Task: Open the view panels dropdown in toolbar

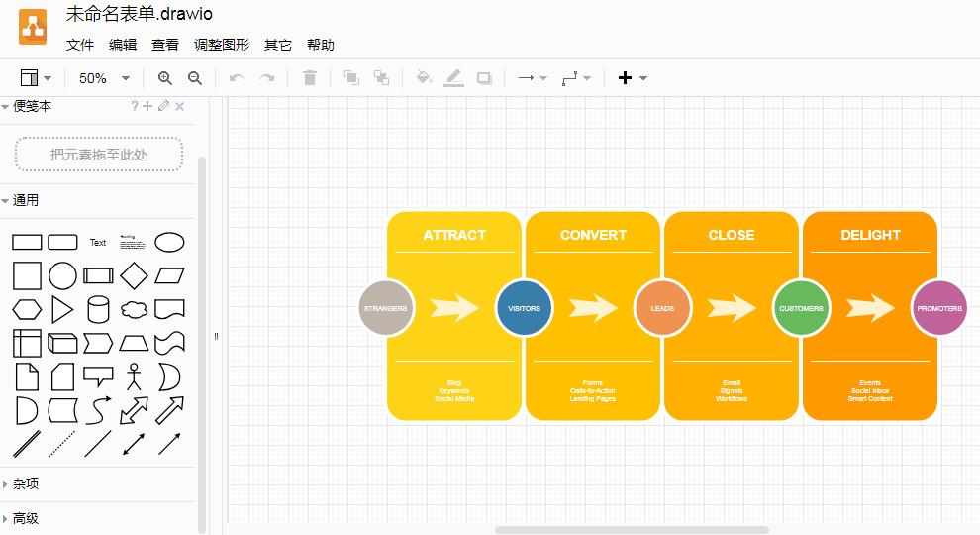Action: pyautogui.click(x=36, y=78)
